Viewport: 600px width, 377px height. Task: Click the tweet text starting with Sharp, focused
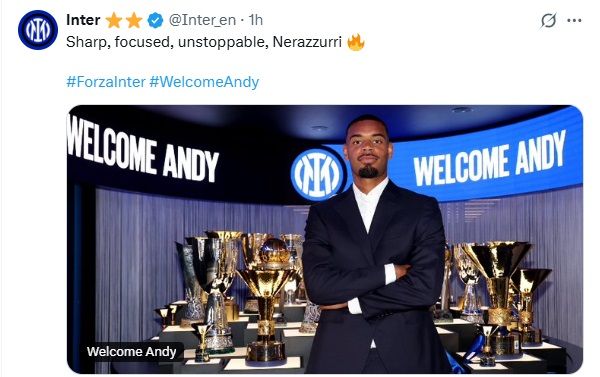coord(204,42)
